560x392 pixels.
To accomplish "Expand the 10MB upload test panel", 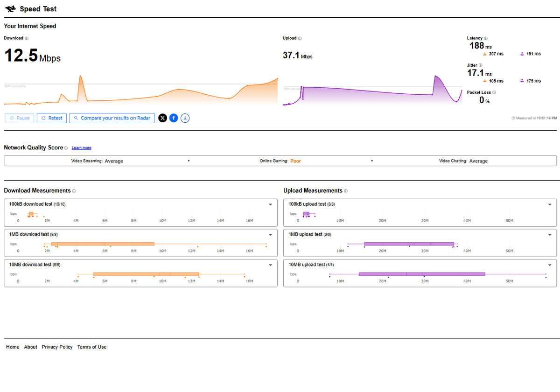I will click(549, 266).
